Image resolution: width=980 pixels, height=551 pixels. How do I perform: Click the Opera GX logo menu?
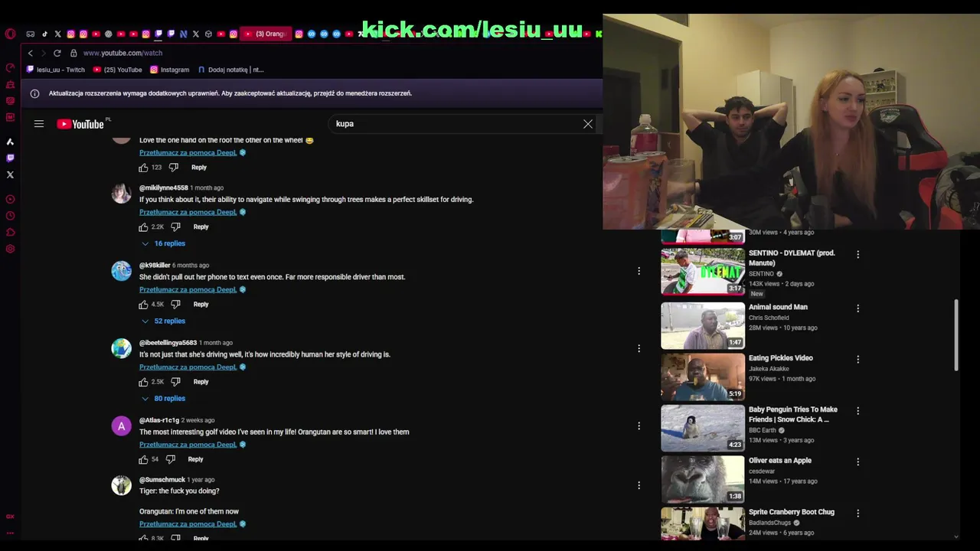(10, 34)
